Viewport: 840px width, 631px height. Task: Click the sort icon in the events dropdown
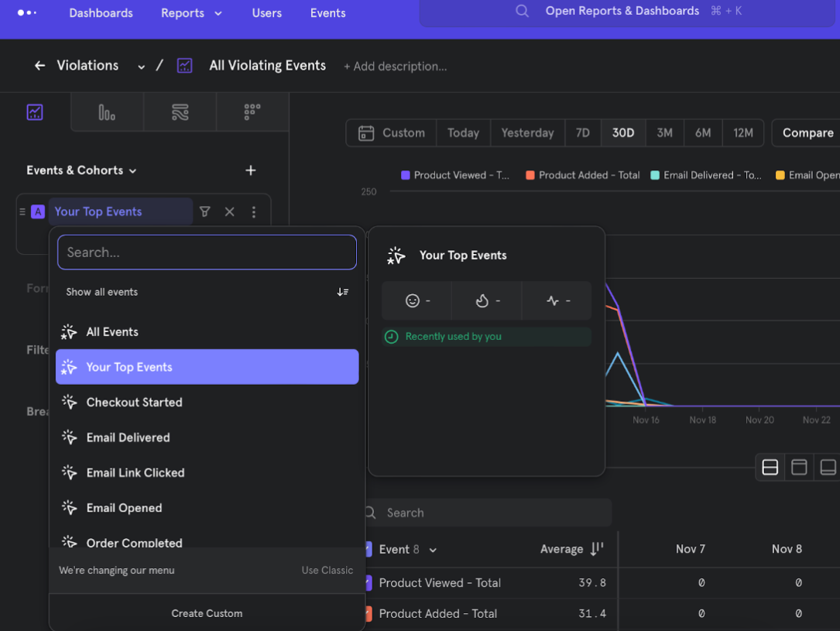(343, 292)
